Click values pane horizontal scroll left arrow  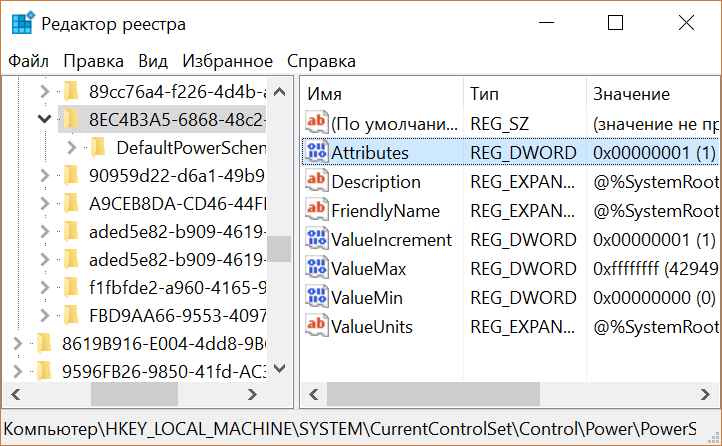[x=314, y=394]
